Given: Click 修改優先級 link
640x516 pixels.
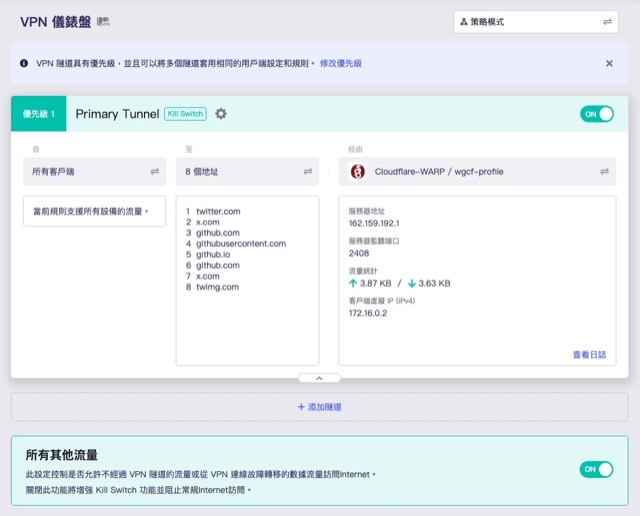Looking at the screenshot, I should [x=341, y=63].
